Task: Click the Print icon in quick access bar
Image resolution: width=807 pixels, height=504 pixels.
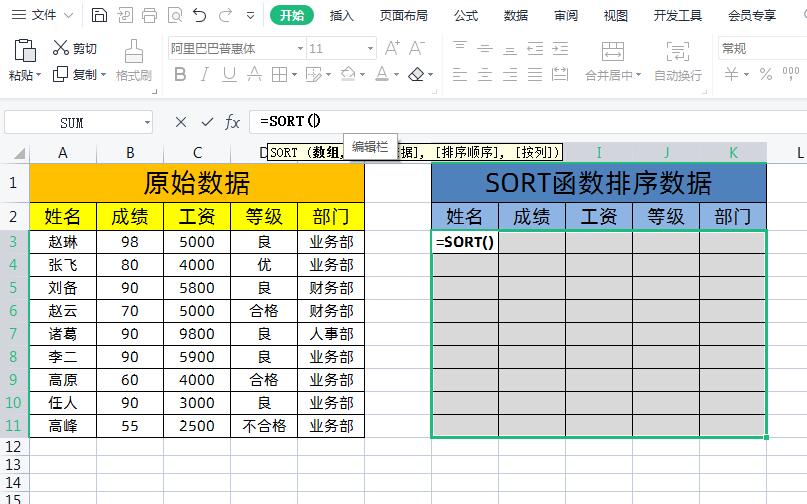Action: (x=149, y=15)
